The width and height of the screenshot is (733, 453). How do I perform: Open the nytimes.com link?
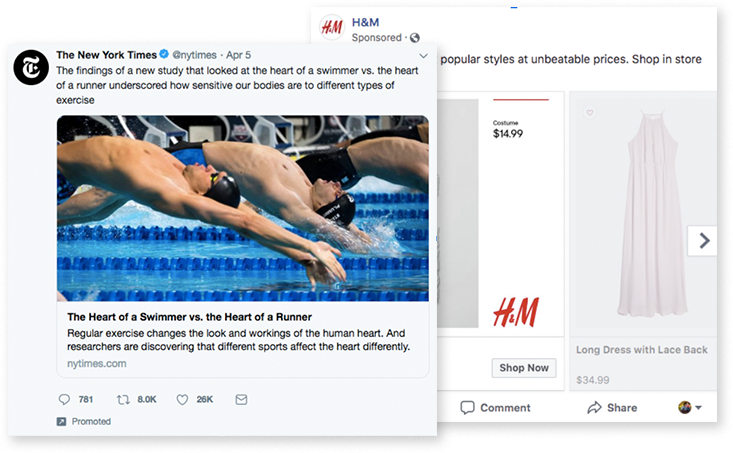[x=97, y=363]
